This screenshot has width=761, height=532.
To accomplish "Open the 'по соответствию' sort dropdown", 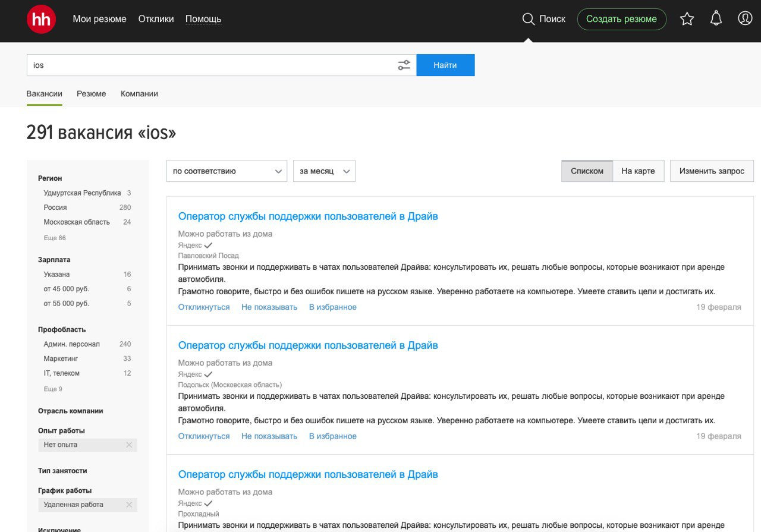I will pos(227,171).
